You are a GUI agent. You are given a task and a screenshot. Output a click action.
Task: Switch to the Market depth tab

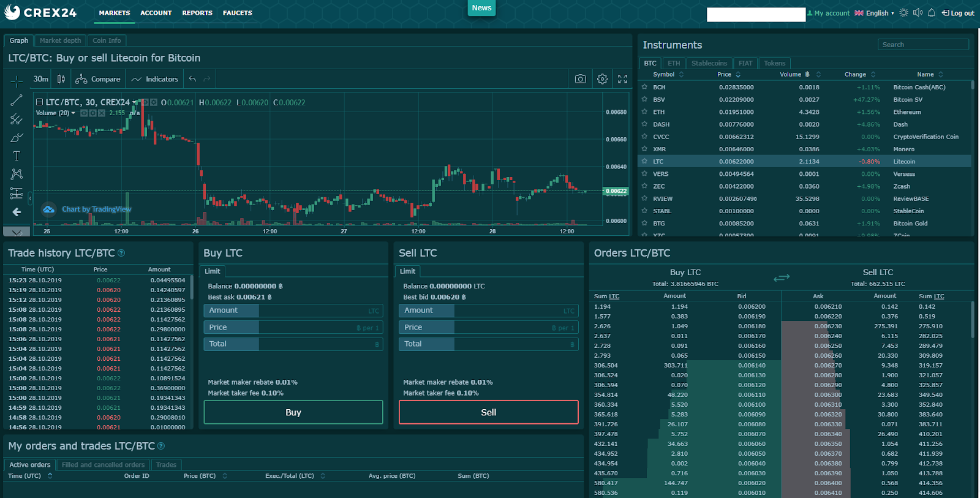[60, 40]
